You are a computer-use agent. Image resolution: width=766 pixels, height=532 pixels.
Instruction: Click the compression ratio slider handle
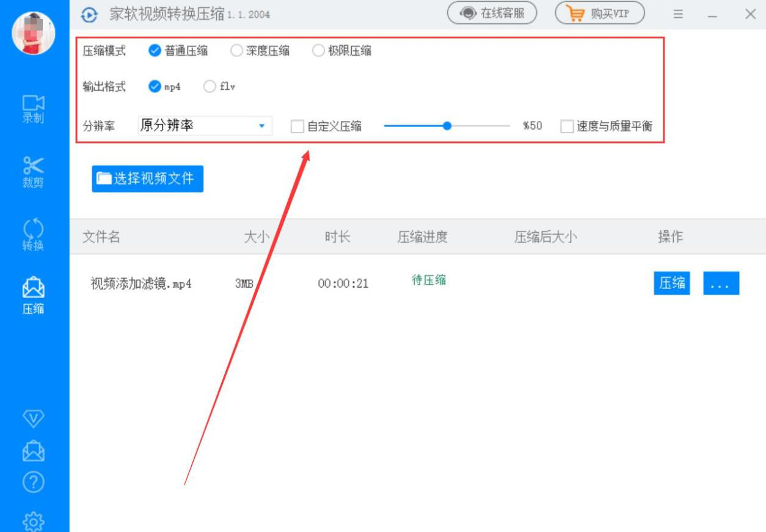(x=447, y=126)
